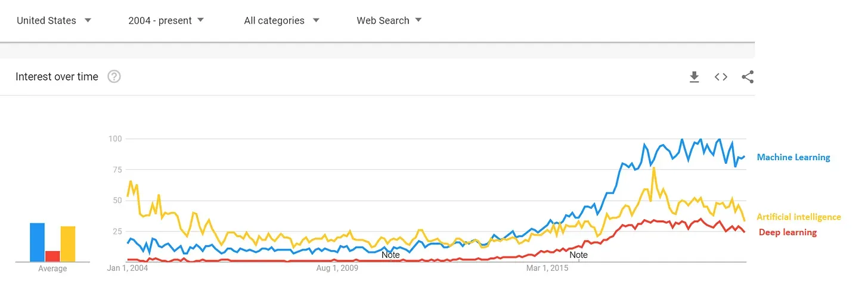The width and height of the screenshot is (868, 281).
Task: Click the share icon
Action: [748, 77]
